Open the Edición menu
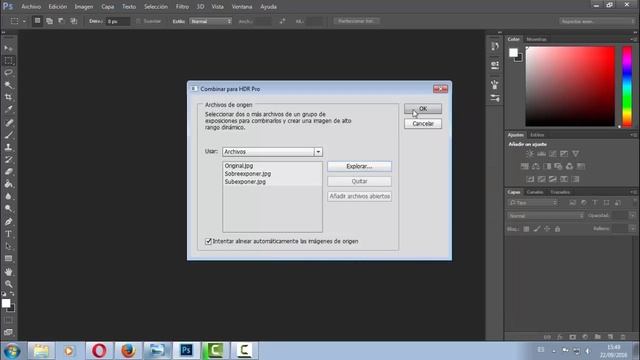 (x=58, y=7)
